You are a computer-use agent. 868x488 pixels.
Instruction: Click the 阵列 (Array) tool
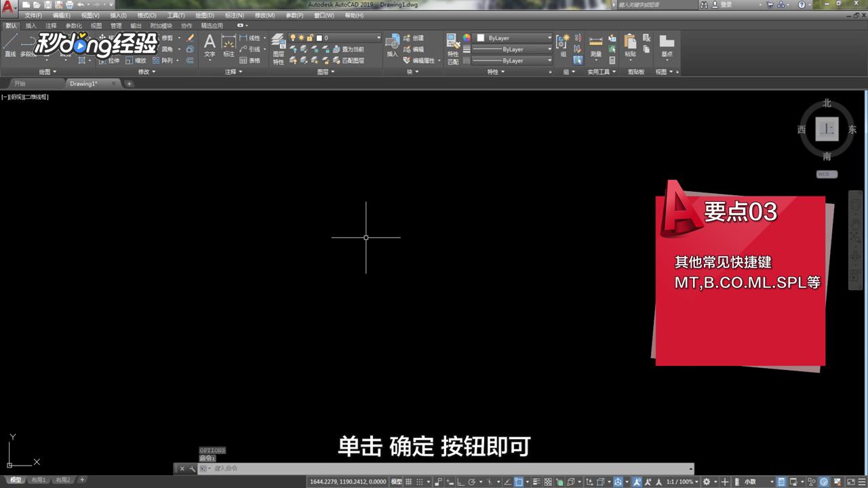(x=163, y=60)
